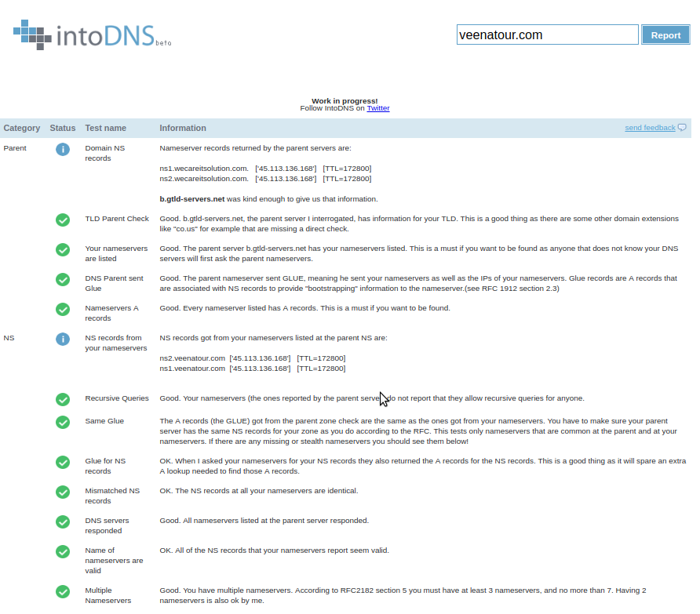Click the green check for Nameservers A records
Image resolution: width=700 pixels, height=614 pixels.
click(63, 309)
